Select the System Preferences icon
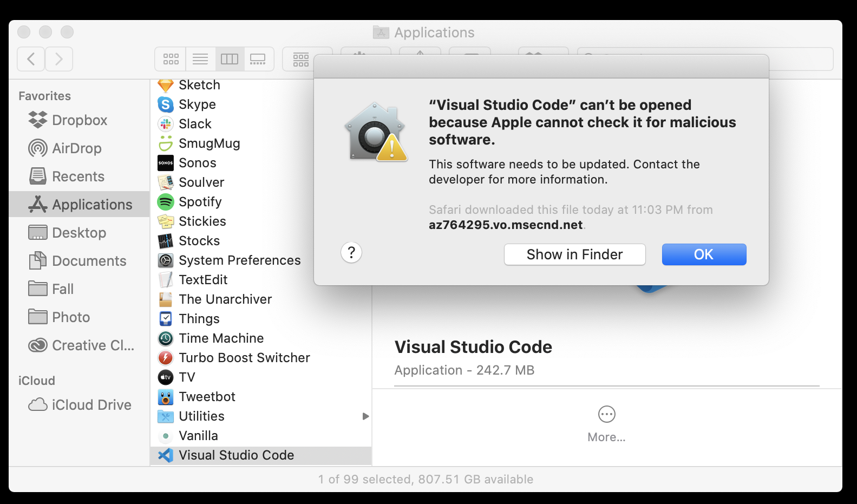This screenshot has width=857, height=504. tap(166, 260)
